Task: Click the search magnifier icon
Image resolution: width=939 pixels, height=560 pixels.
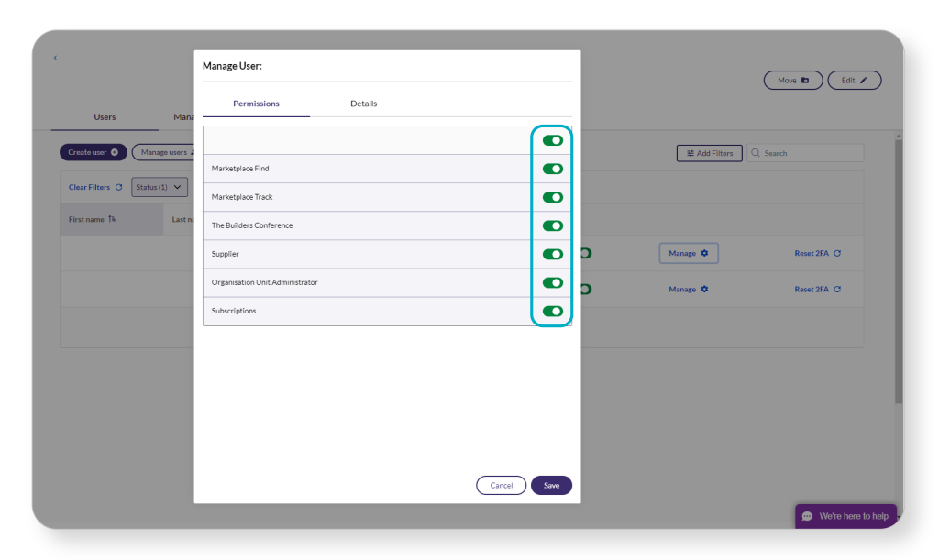Action: pos(757,152)
